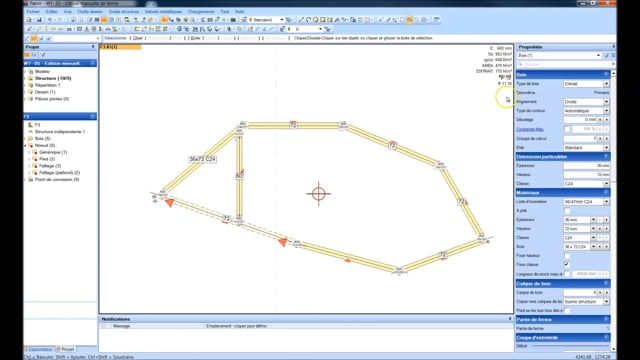Click the green checkmark icon in the Propriétés header
This screenshot has height=360, width=640.
pyautogui.click(x=607, y=55)
